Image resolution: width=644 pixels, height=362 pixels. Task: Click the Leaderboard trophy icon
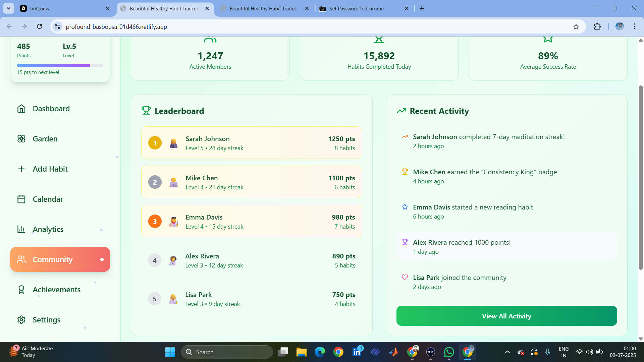tap(146, 111)
